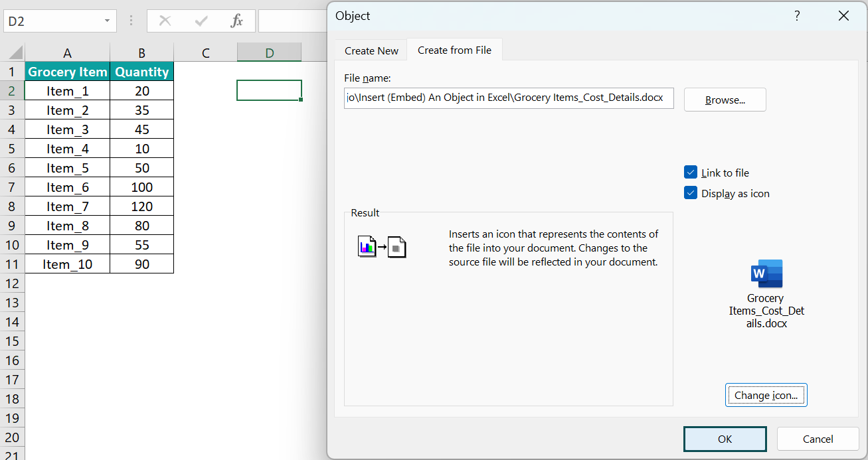Click cell containing Item_7
The height and width of the screenshot is (460, 868).
(x=67, y=206)
